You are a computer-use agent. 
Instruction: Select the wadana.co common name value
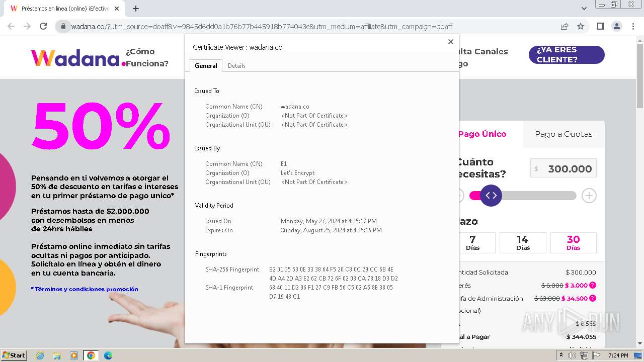[295, 107]
